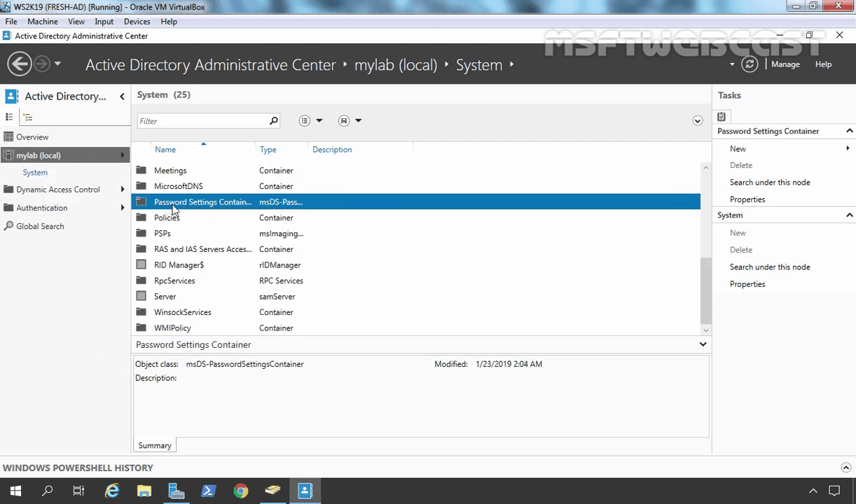The height and width of the screenshot is (504, 856).
Task: Select Overview in navigation pane
Action: (x=32, y=137)
